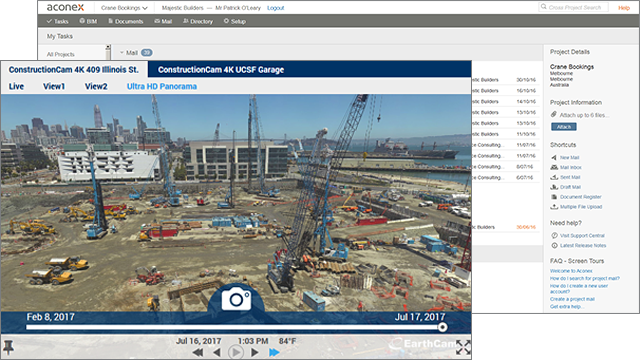640x360 pixels.
Task: Click the Setup gear icon in nav bar
Action: [x=226, y=21]
